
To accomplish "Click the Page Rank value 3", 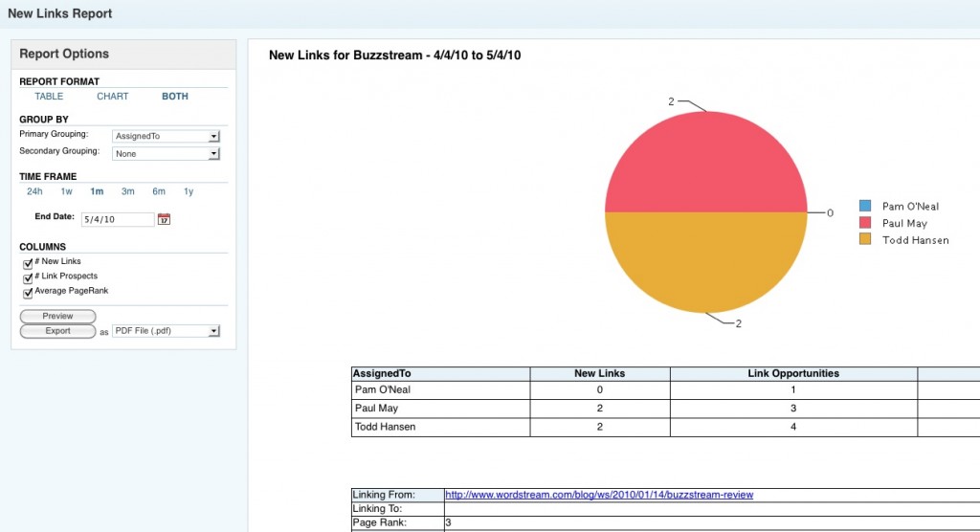I will click(448, 522).
